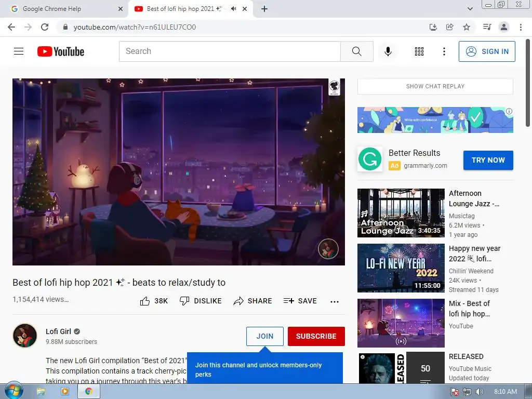Open Action Center flag tray icon
532x399 pixels.
(x=455, y=392)
